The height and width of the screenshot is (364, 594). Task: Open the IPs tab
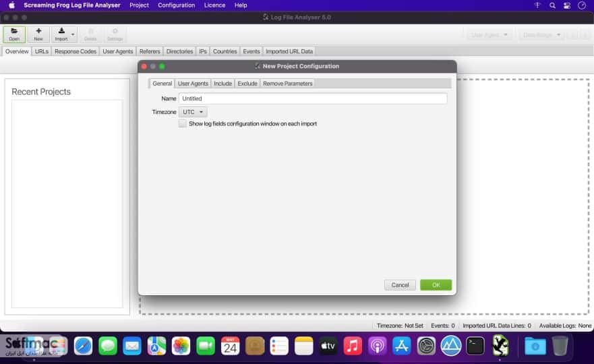(203, 51)
